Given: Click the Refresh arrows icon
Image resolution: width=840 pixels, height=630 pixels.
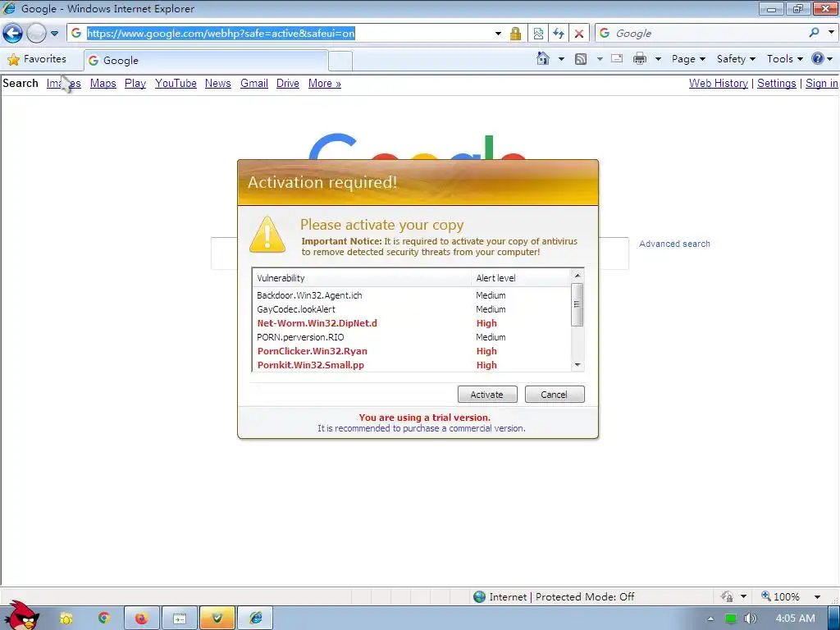Looking at the screenshot, I should (x=559, y=33).
